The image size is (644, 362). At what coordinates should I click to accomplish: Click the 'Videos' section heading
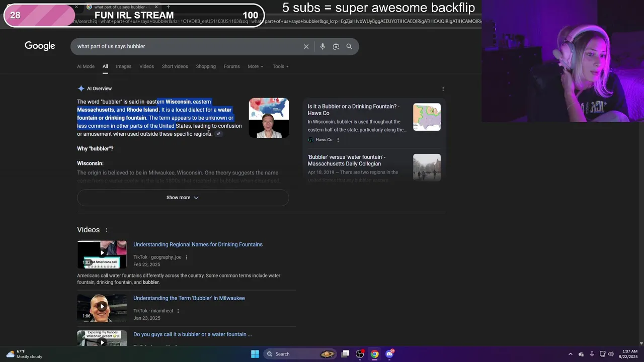[88, 230]
